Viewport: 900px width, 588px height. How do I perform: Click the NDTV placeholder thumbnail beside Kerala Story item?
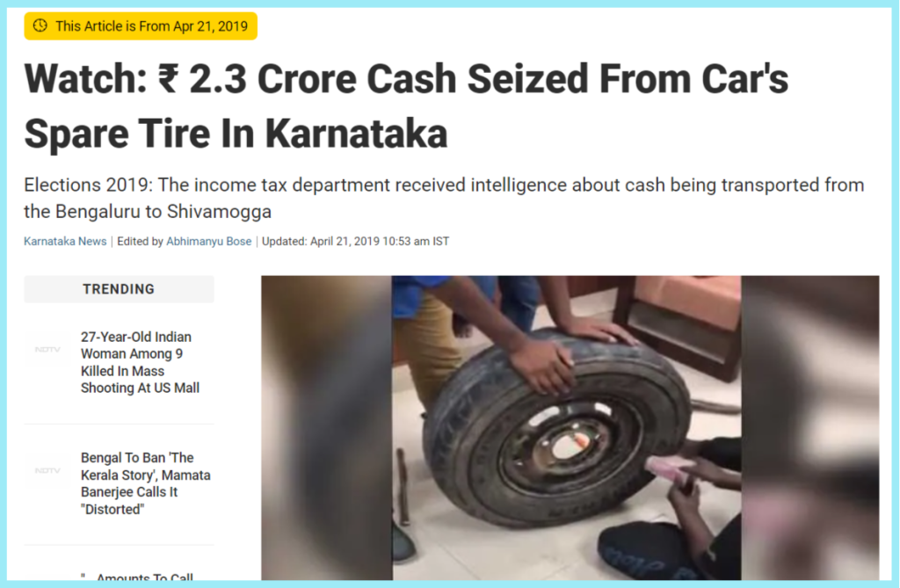(x=47, y=471)
